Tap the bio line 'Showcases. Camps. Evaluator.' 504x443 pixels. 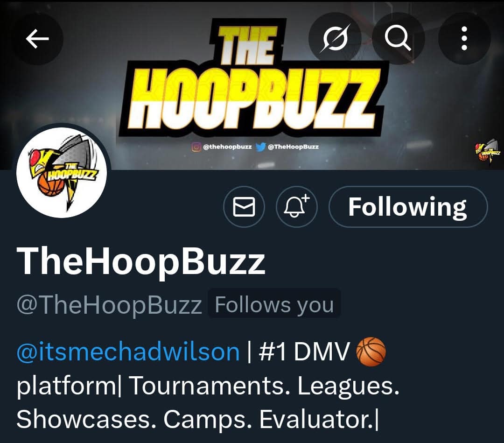[197, 419]
